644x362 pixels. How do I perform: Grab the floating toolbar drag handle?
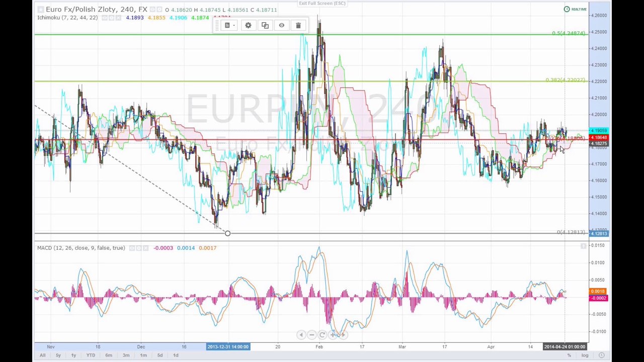pyautogui.click(x=217, y=25)
